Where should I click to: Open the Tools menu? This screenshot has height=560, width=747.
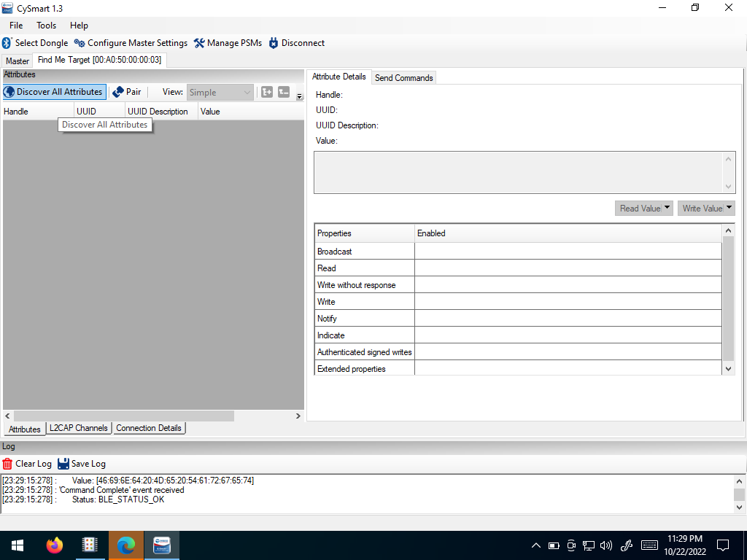pyautogui.click(x=46, y=26)
